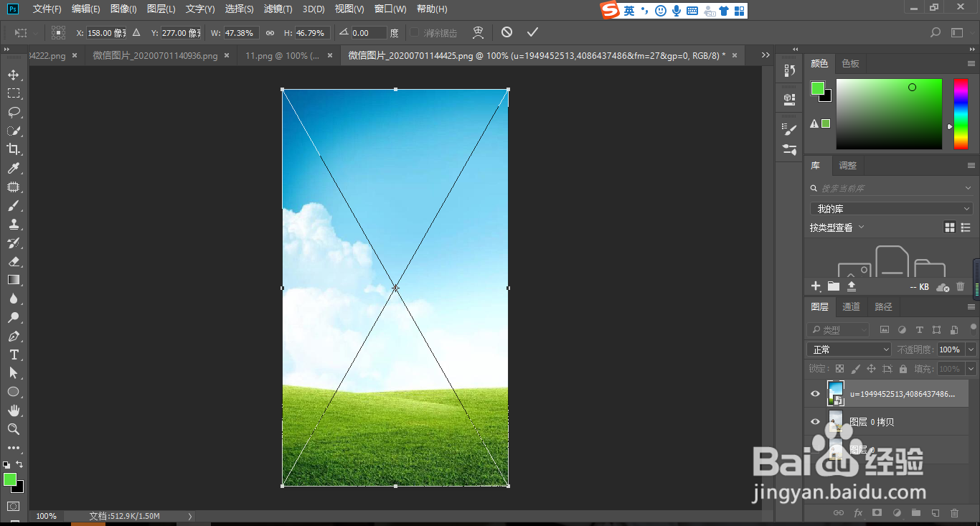Screen dimensions: 980x526
Task: Click the hue spectrum slider bar
Action: coord(960,114)
